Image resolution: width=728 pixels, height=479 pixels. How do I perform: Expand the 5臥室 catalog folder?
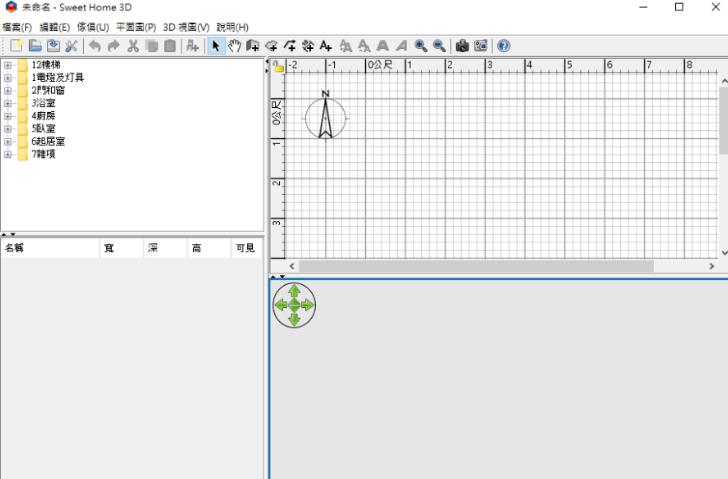(7, 129)
